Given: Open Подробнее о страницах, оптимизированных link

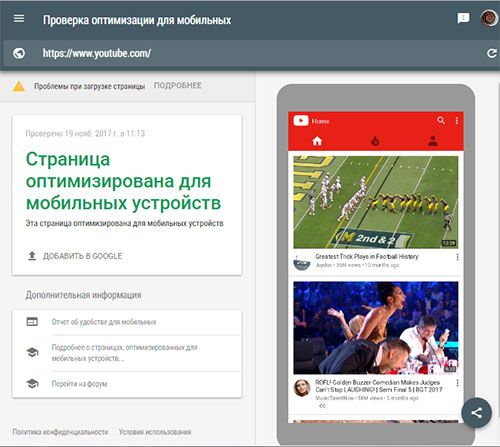Looking at the screenshot, I should (x=125, y=353).
